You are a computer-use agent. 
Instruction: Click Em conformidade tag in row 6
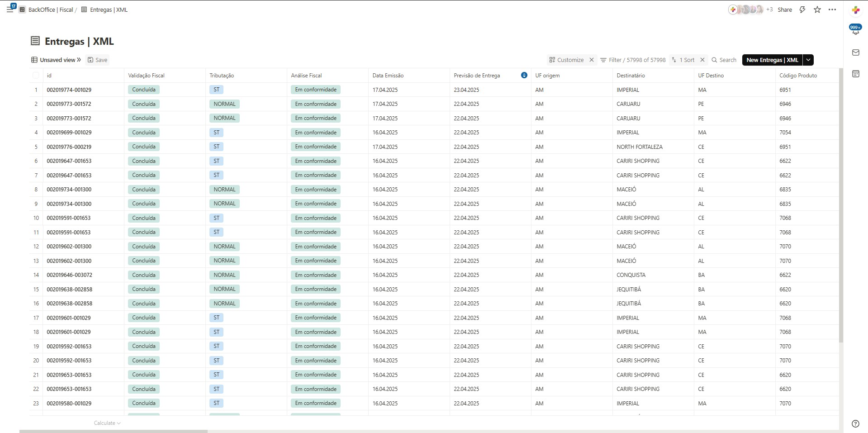[316, 161]
